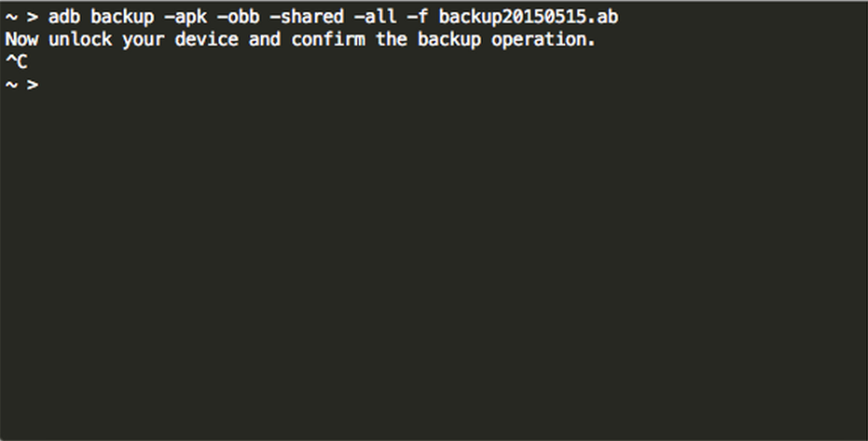The image size is (868, 441).
Task: Click the word "your" in output
Action: pyautogui.click(x=145, y=40)
